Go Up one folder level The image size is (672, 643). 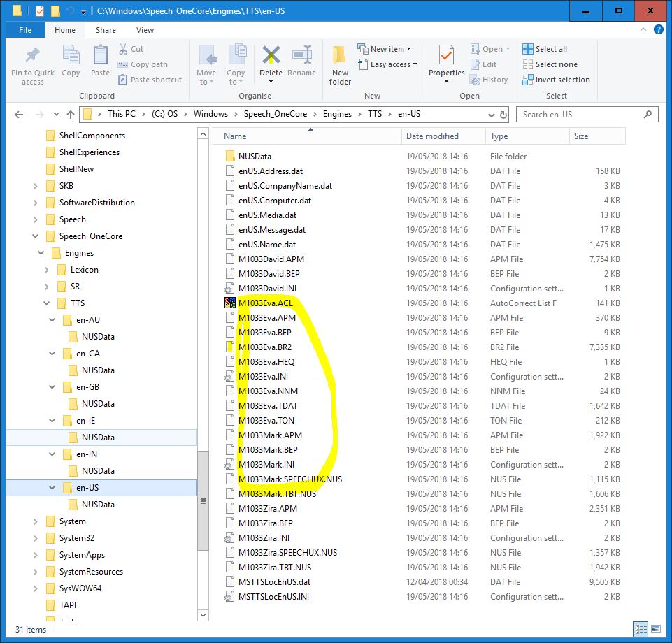tap(71, 115)
